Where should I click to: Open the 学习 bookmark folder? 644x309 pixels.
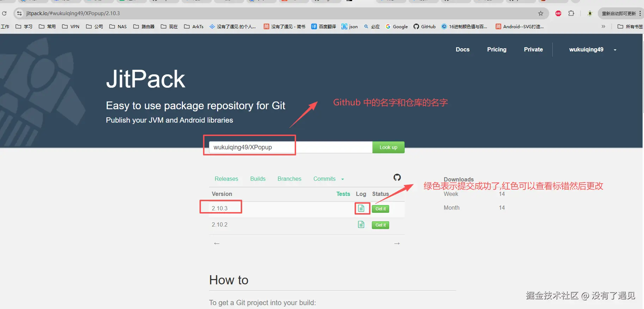24,26
